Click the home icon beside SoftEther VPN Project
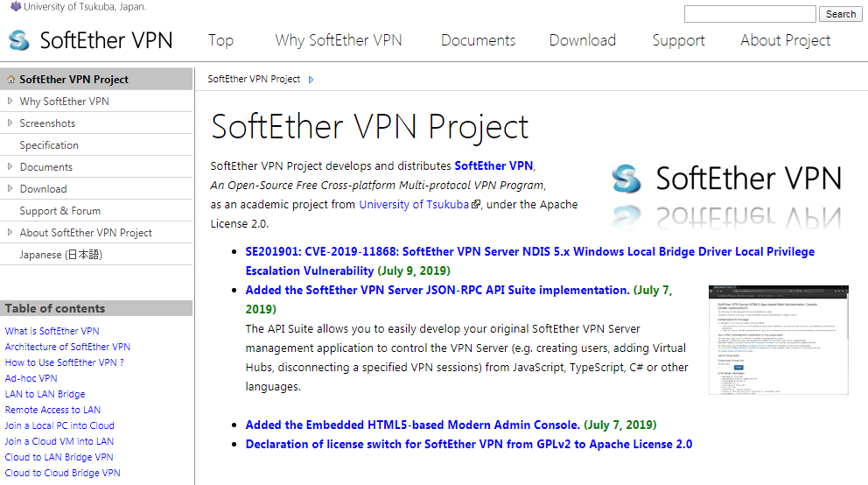This screenshot has height=485, width=868. pyautogui.click(x=10, y=80)
